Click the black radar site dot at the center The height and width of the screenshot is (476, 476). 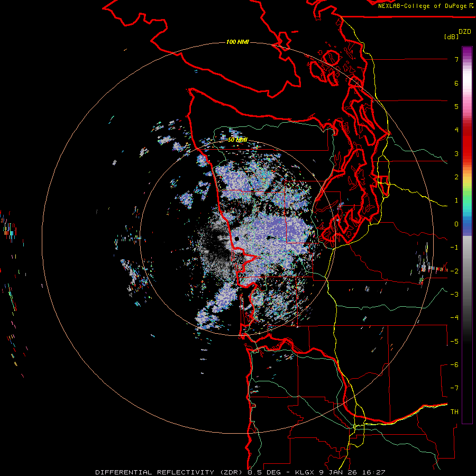tap(237, 239)
